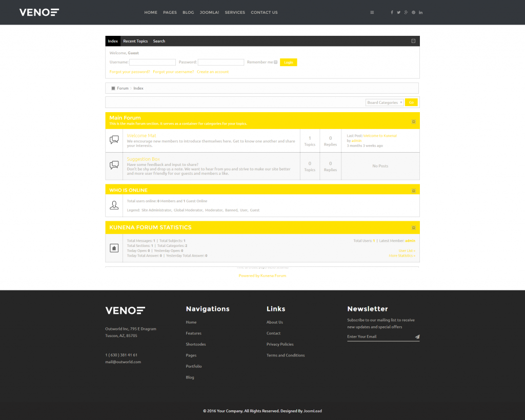Viewport: 525px width, 420px height.
Task: Open the JOOMLA! menu in the navbar
Action: point(209,12)
